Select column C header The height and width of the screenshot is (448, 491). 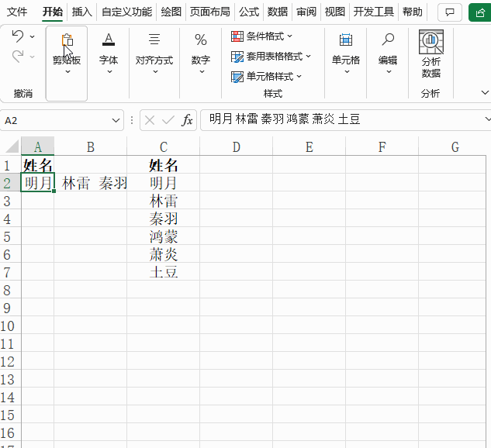tap(164, 146)
